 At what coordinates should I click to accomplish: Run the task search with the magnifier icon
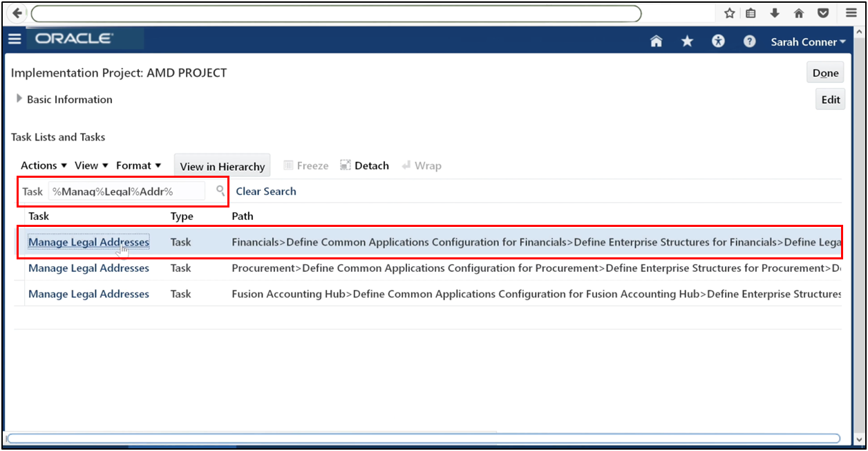tap(219, 191)
